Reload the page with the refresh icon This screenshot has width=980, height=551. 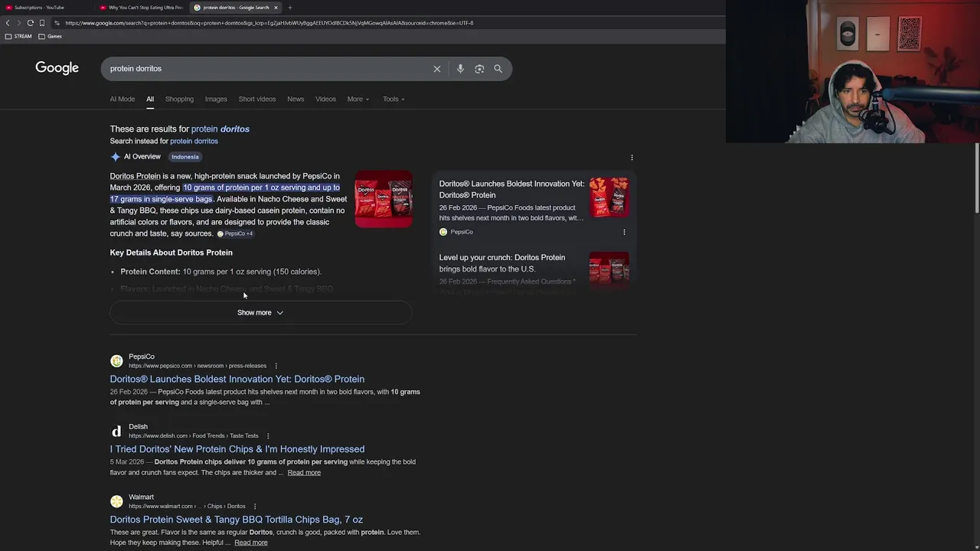pyautogui.click(x=30, y=23)
